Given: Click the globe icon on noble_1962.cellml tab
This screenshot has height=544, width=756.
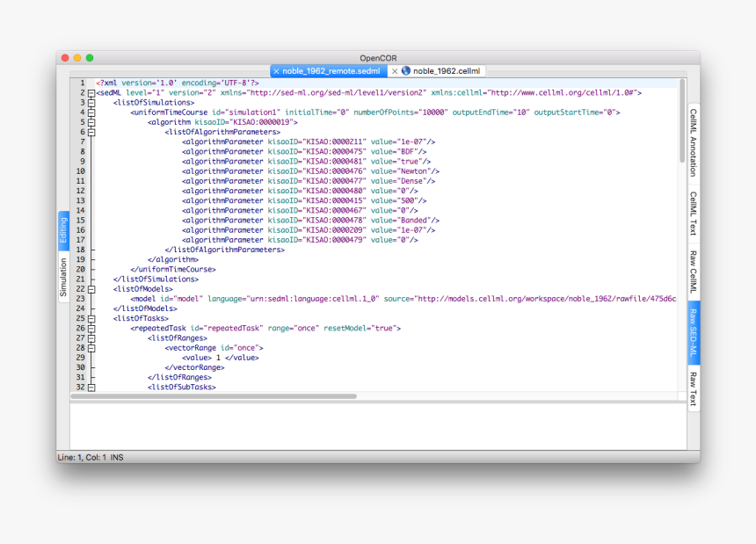Looking at the screenshot, I should pos(406,71).
